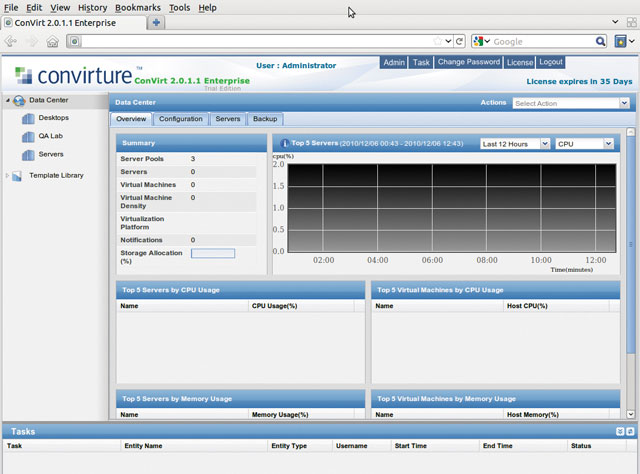
Task: Open the Bookmarks menu
Action: [138, 7]
